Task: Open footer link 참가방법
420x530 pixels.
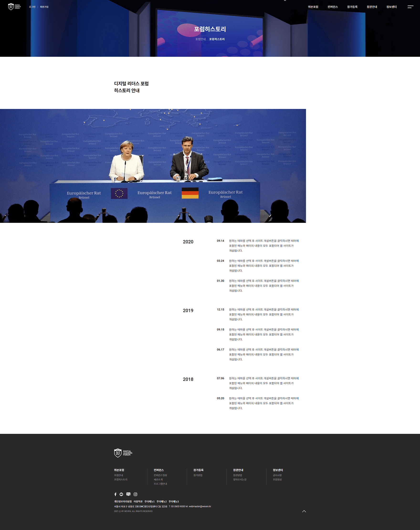Action: (x=198, y=475)
